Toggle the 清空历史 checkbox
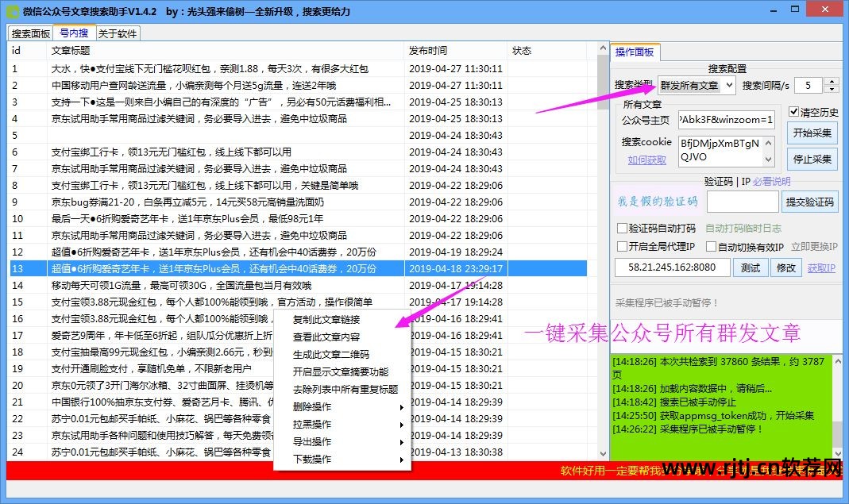 [793, 112]
